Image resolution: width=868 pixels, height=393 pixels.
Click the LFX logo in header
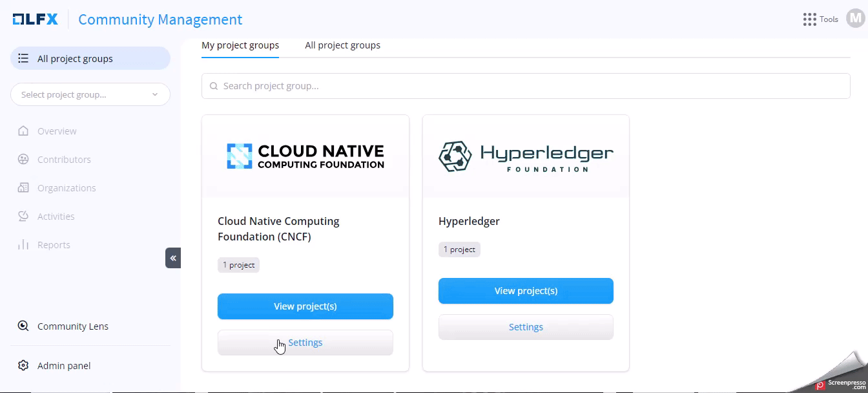[36, 19]
